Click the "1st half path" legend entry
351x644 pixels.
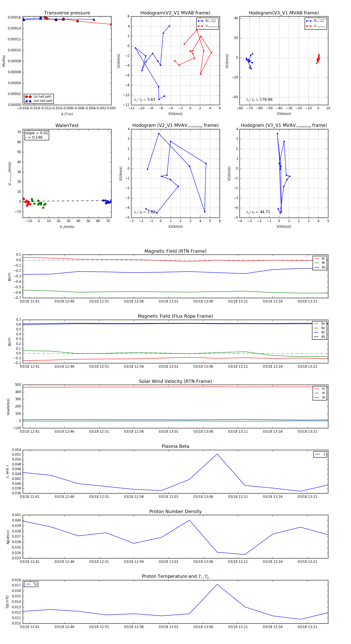[39, 96]
